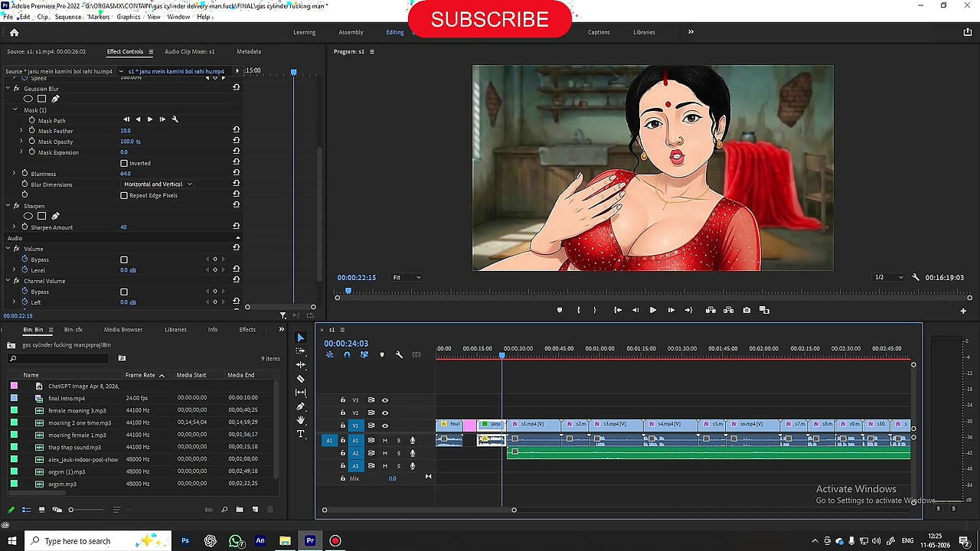
Task: Open the Button Editor plus icon
Action: tap(963, 311)
